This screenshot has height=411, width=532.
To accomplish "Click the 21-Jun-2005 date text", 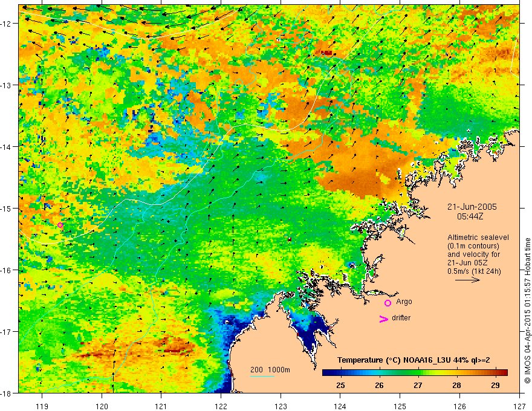I will point(472,207).
